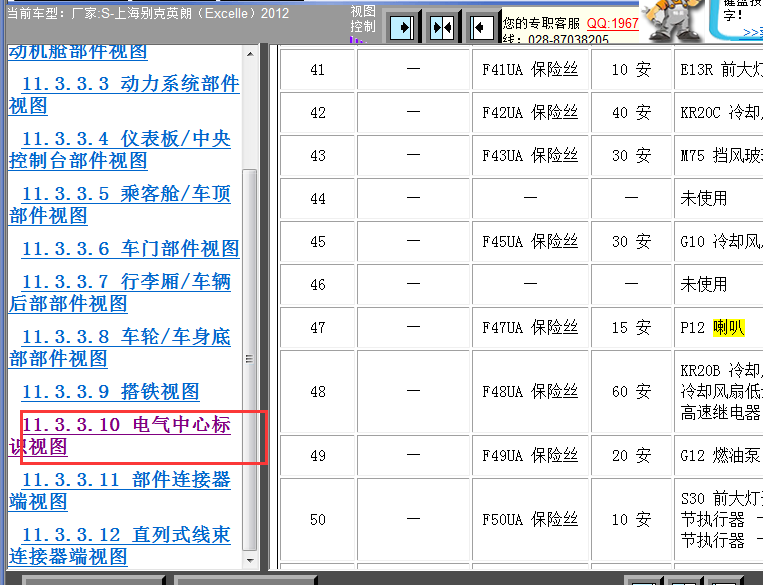763x585 pixels.
Task: Click row number 41 cell
Action: 318,70
